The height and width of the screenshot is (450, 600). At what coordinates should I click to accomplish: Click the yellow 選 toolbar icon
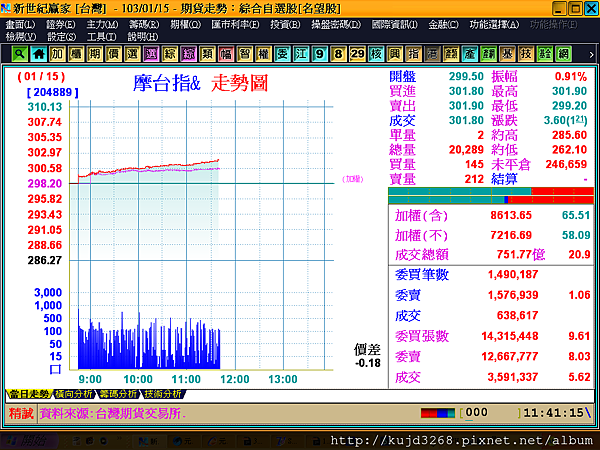(x=132, y=54)
